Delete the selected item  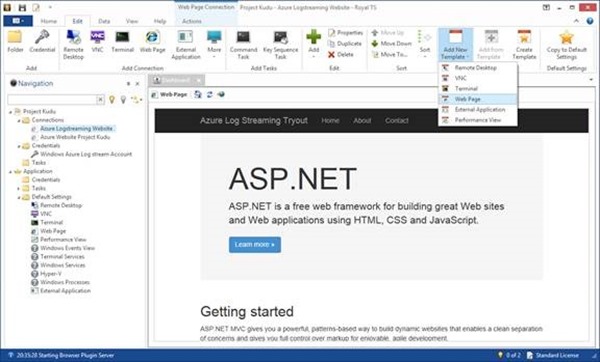click(341, 55)
